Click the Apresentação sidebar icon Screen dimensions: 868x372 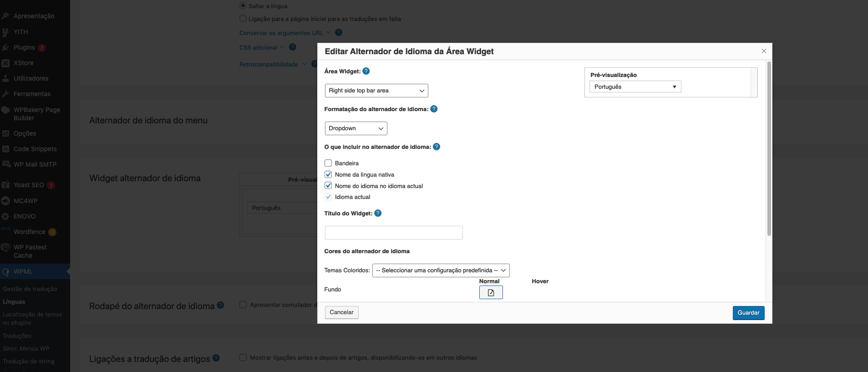5,16
